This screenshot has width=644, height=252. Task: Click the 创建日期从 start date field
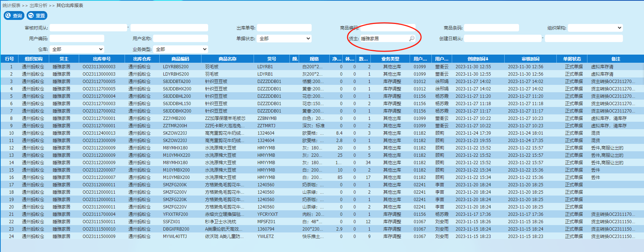click(502, 38)
